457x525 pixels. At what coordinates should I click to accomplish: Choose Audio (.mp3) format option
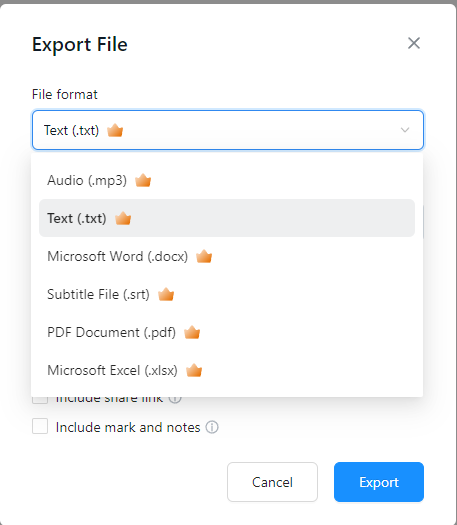tap(227, 180)
